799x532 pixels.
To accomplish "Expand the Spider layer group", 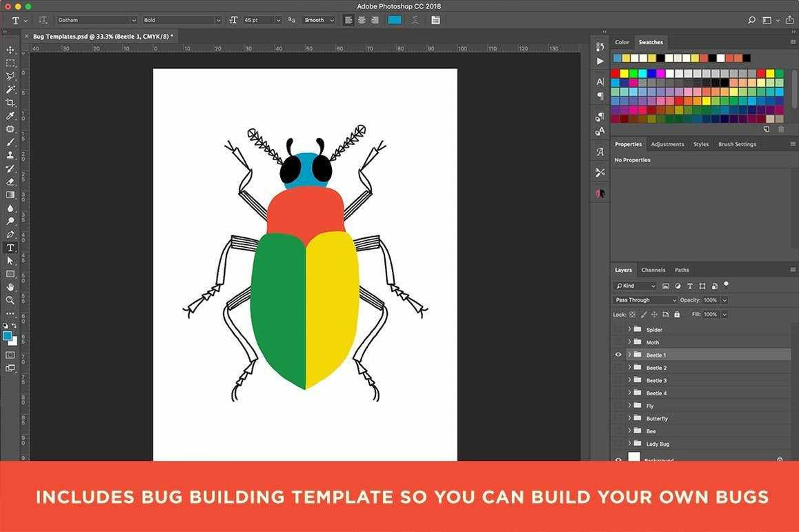I will pyautogui.click(x=629, y=329).
